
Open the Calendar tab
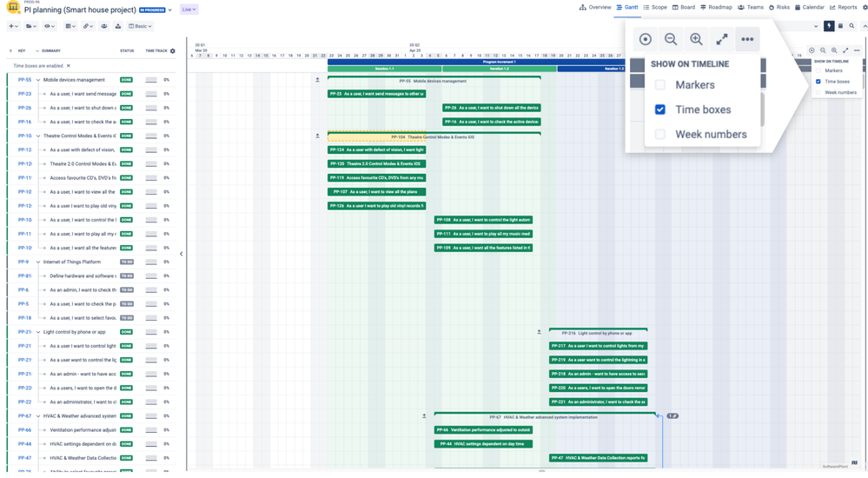pos(809,7)
